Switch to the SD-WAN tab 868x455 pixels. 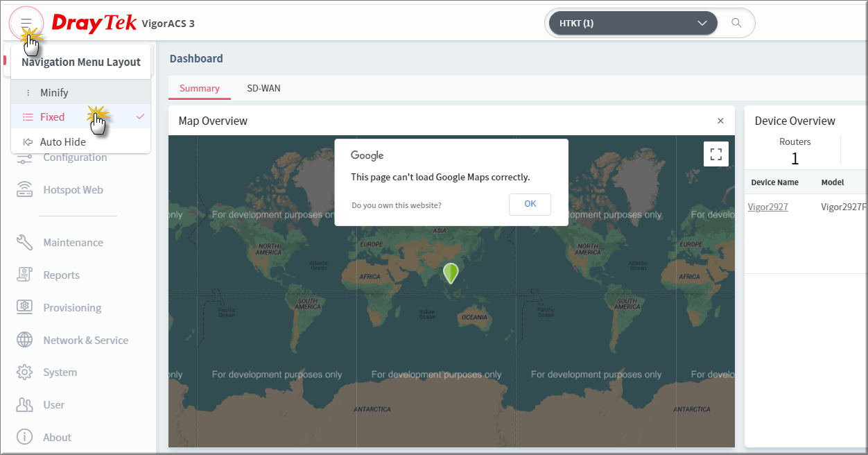(x=264, y=88)
